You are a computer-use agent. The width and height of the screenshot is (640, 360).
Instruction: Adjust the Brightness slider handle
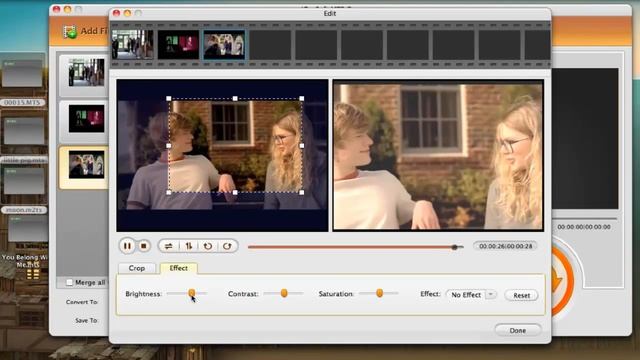coord(191,293)
